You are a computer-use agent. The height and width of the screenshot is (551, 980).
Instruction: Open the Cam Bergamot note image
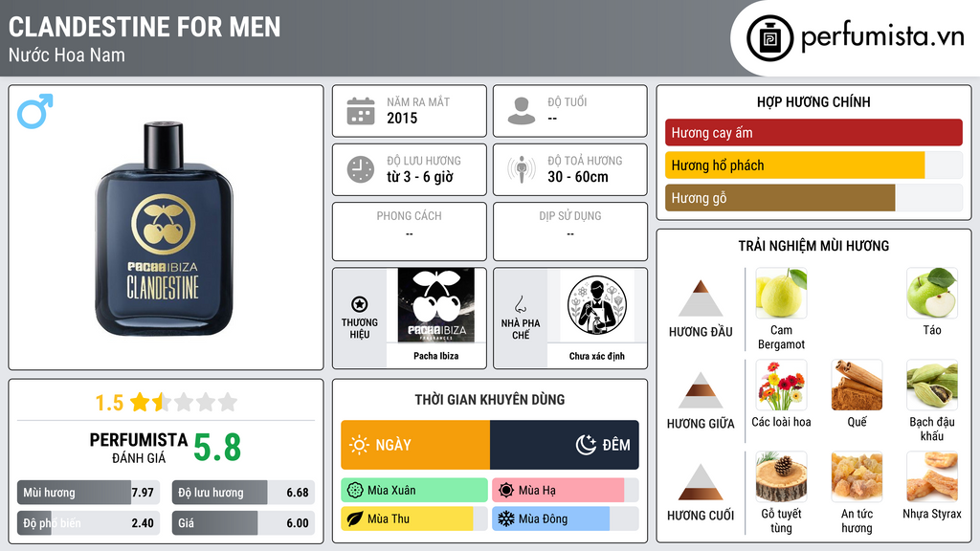[x=781, y=294]
